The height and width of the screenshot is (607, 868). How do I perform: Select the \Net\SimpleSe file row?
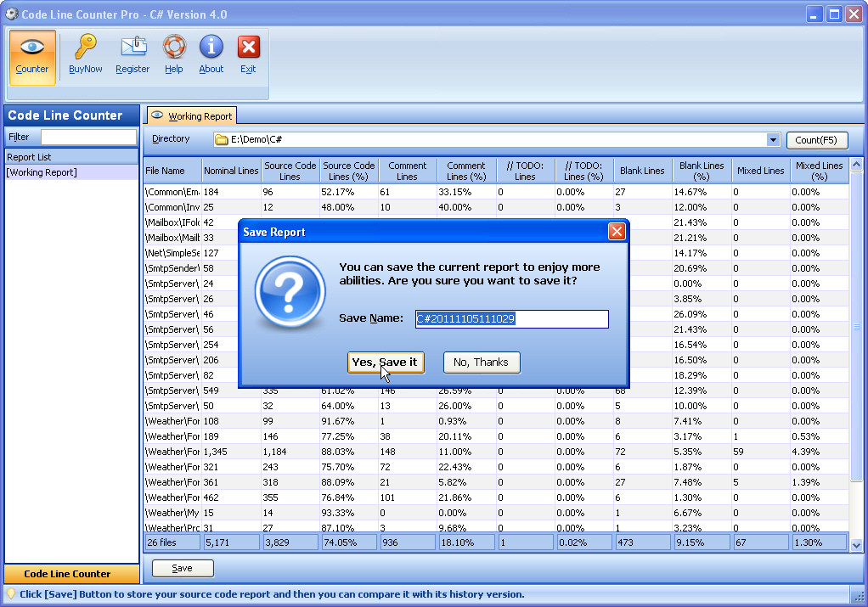click(x=496, y=254)
